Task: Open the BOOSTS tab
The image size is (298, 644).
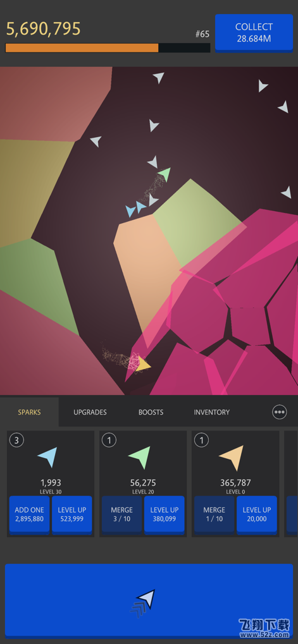Action: [x=151, y=412]
